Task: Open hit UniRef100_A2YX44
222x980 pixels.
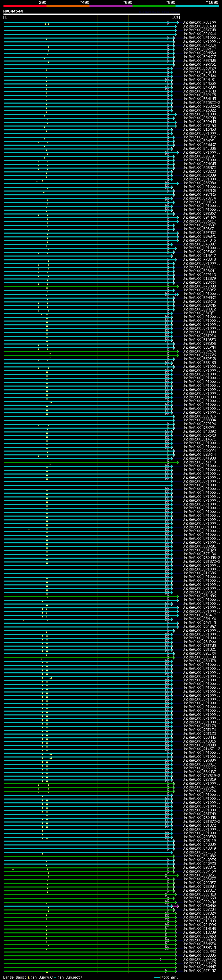Action: click(199, 34)
